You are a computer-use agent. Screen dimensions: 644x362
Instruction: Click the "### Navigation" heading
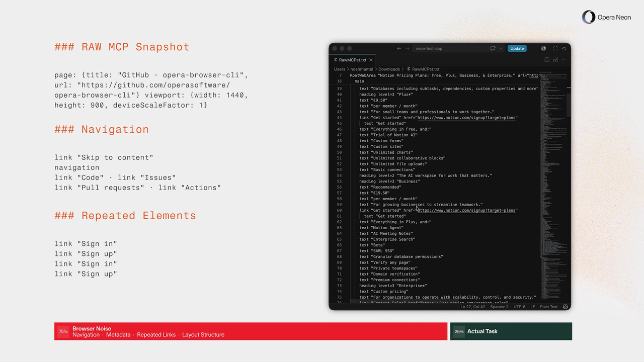tap(102, 129)
